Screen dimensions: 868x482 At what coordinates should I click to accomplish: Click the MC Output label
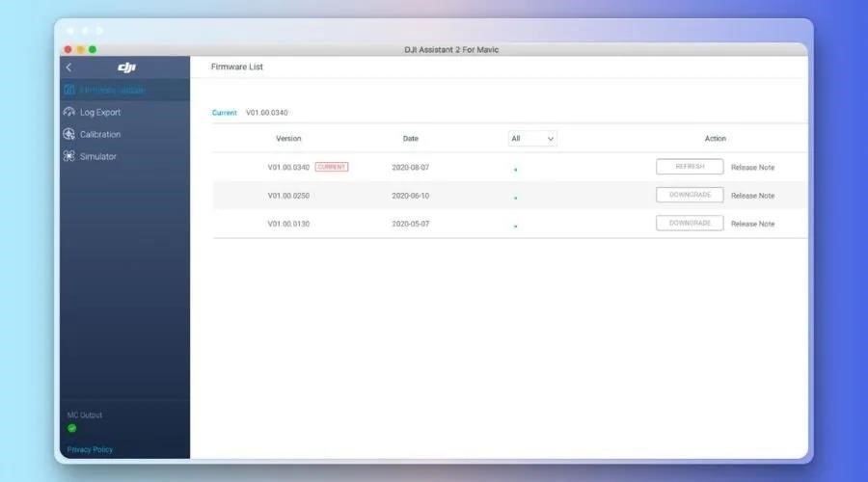[x=85, y=415]
